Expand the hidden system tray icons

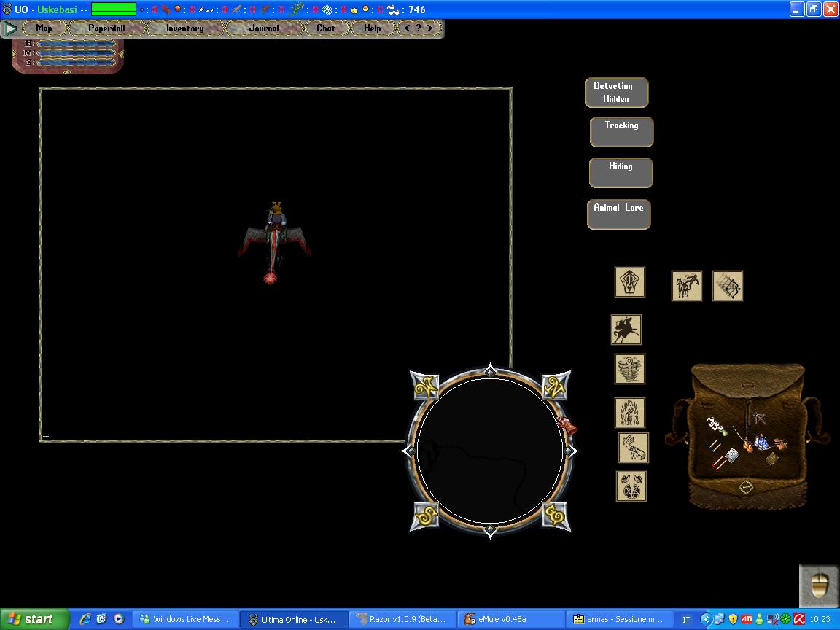click(706, 619)
